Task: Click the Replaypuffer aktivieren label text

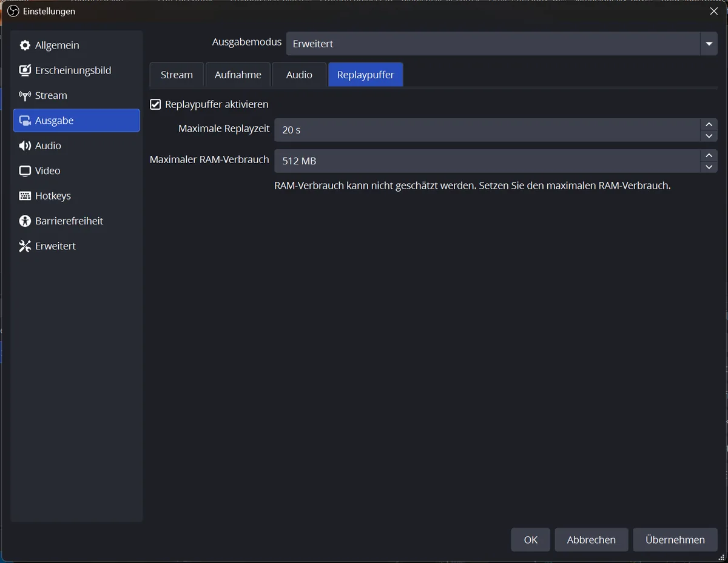Action: coord(217,104)
